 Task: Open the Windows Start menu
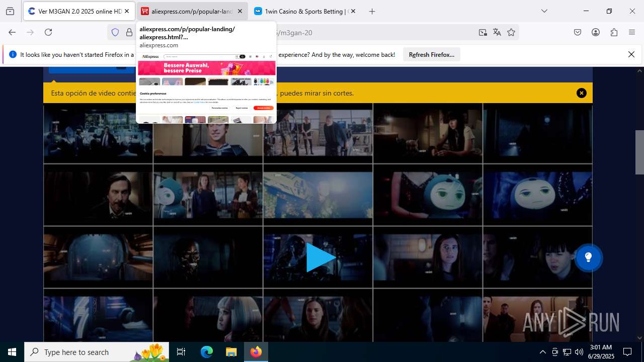tap(12, 352)
